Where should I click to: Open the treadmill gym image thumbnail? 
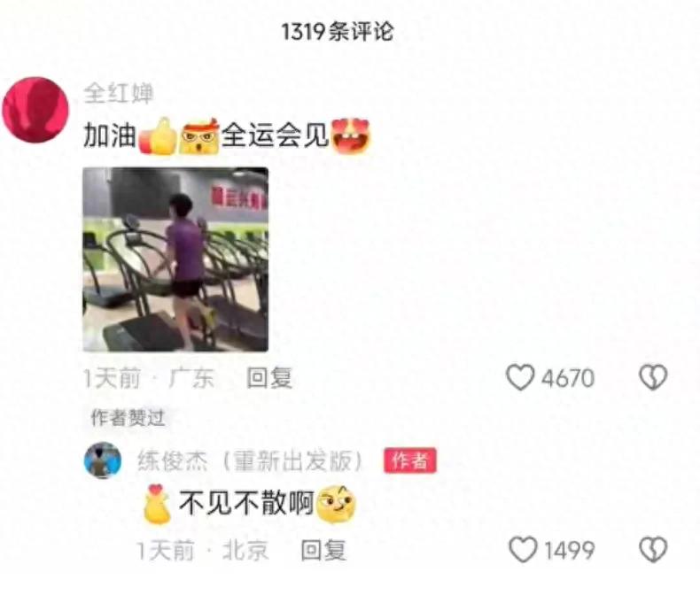point(175,259)
